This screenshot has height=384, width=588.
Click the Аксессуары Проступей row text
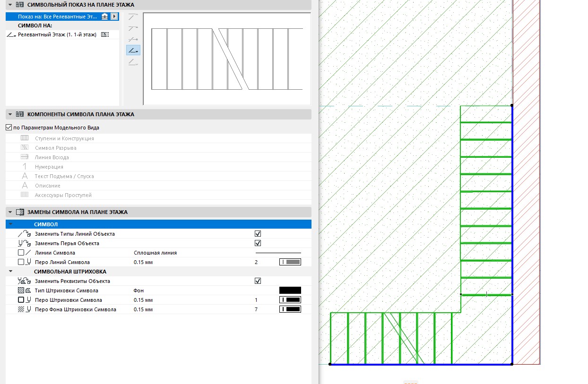pos(63,195)
